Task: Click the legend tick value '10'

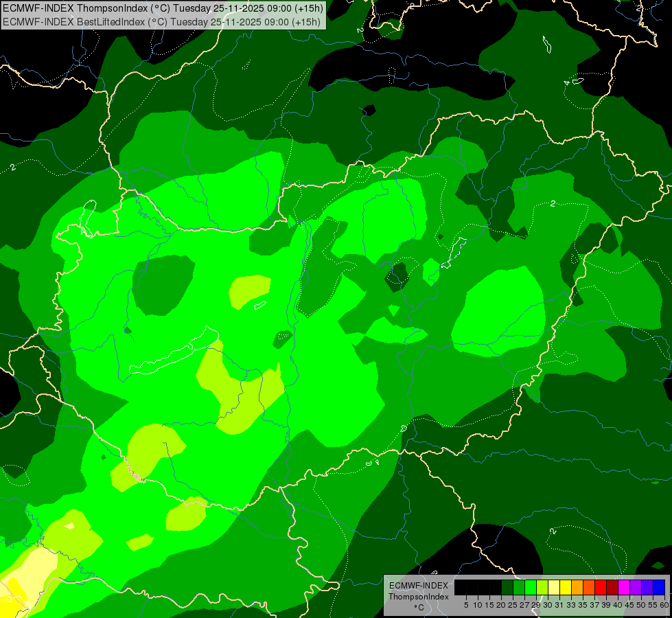Action: (x=478, y=605)
